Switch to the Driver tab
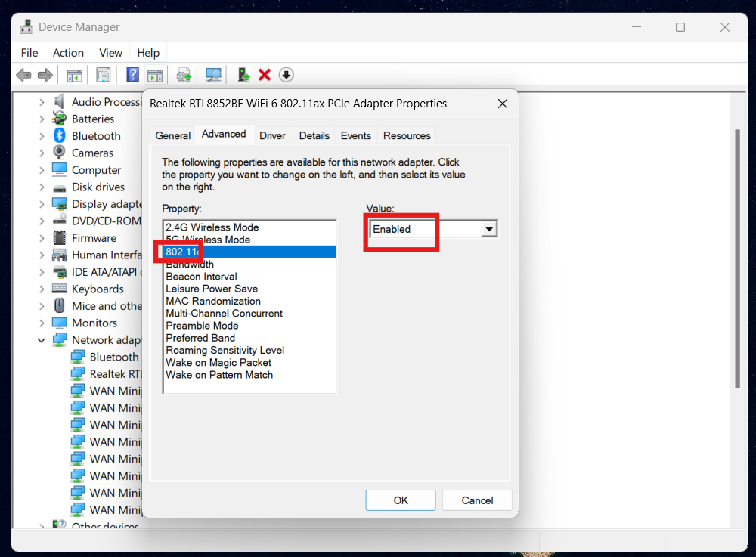756x557 pixels. [x=272, y=135]
